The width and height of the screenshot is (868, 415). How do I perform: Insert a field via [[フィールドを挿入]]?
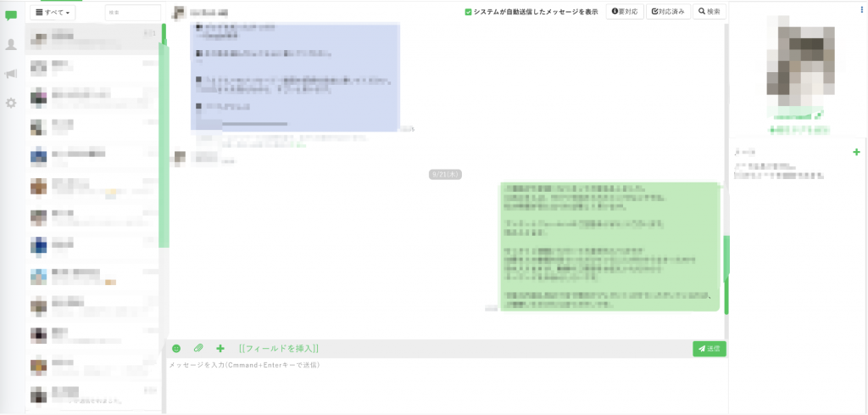pos(279,348)
